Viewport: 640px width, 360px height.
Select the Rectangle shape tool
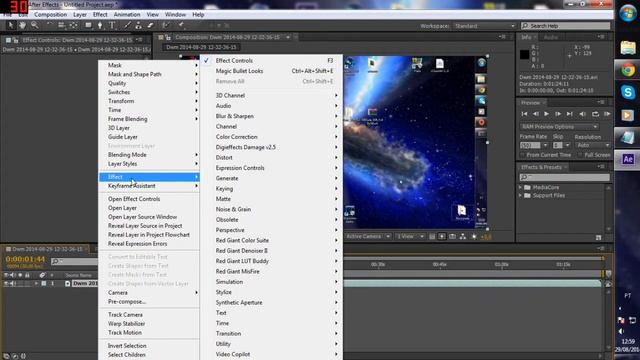click(88, 25)
